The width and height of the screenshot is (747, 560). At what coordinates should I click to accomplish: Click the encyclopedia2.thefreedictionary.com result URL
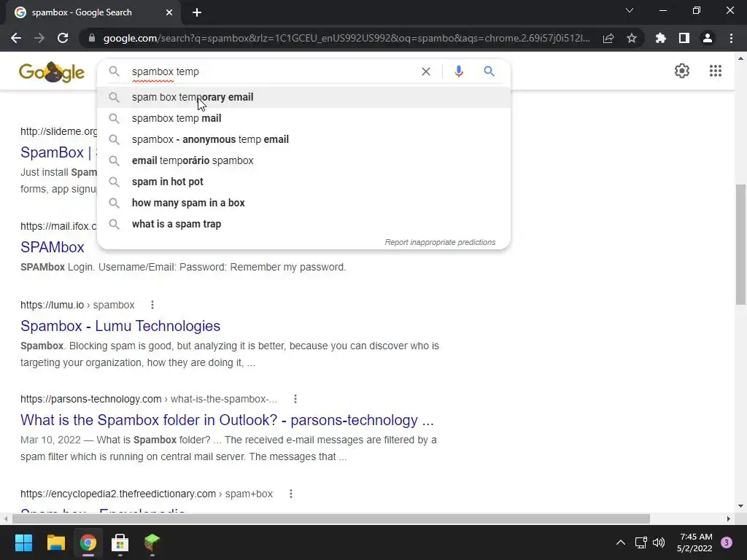pos(146,494)
